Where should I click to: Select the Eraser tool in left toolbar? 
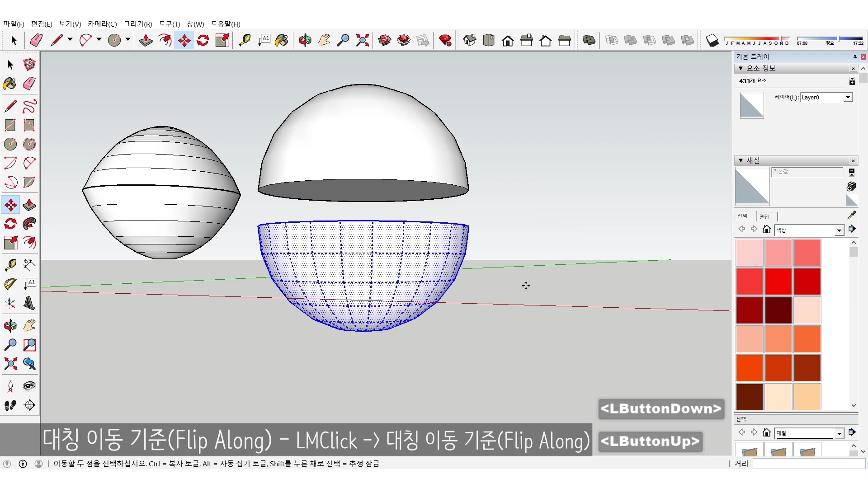pyautogui.click(x=29, y=84)
